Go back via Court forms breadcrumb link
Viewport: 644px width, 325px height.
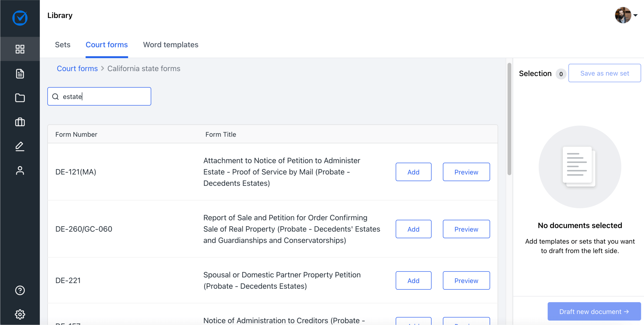pyautogui.click(x=77, y=68)
